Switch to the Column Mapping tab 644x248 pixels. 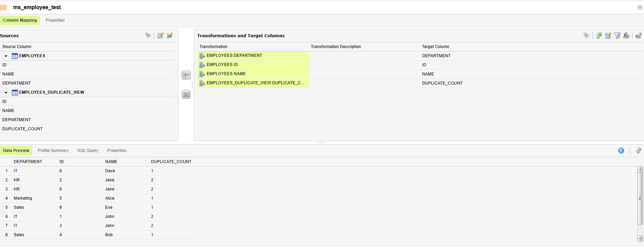[x=20, y=20]
